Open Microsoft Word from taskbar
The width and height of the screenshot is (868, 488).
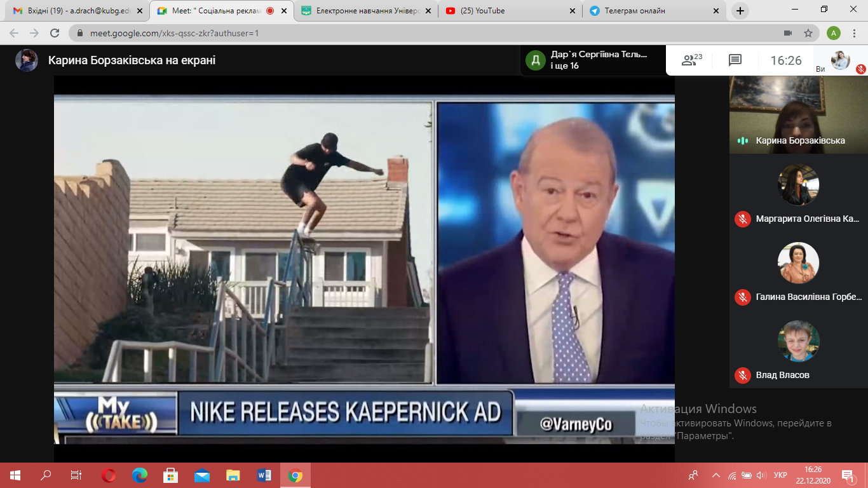[264, 475]
